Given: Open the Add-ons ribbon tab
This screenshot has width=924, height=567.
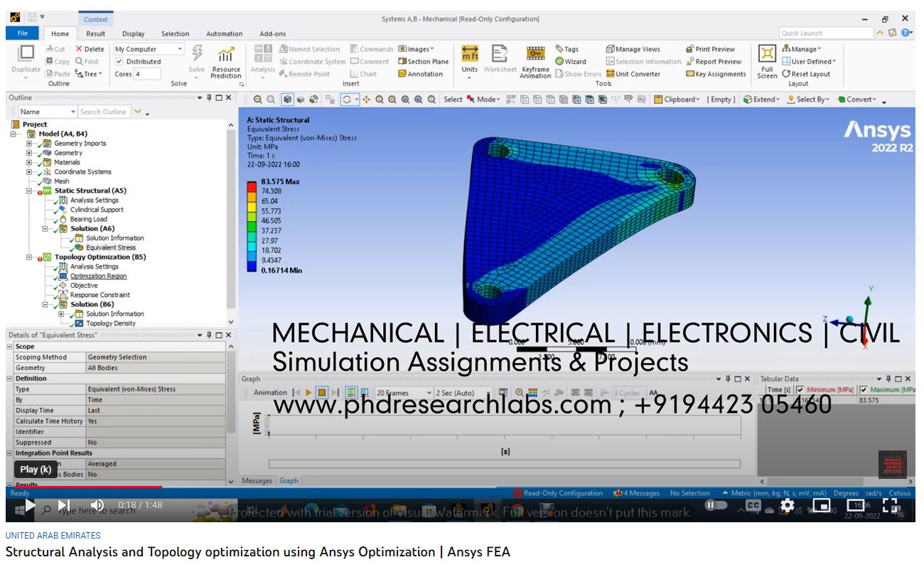Looking at the screenshot, I should coord(272,33).
